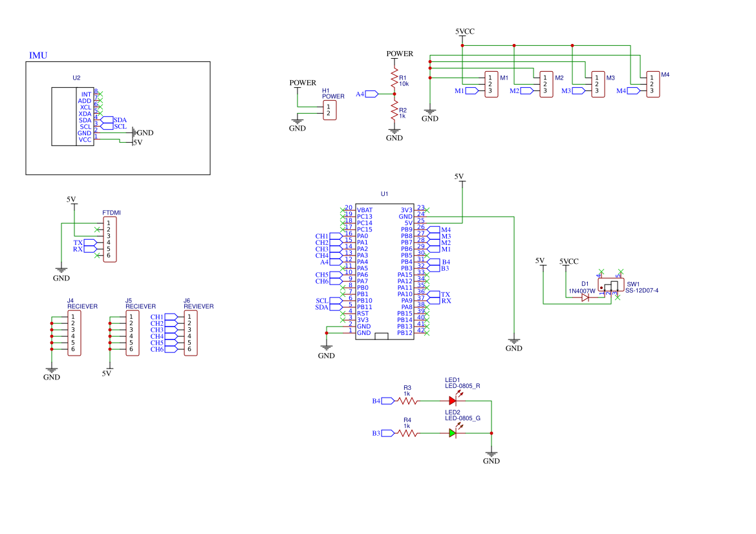
Task: Click the R3 resistor beside LED1
Action: (x=407, y=401)
